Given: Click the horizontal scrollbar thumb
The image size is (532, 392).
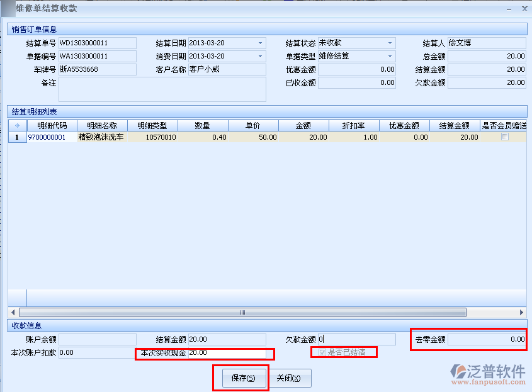Looking at the screenshot, I should (x=242, y=312).
